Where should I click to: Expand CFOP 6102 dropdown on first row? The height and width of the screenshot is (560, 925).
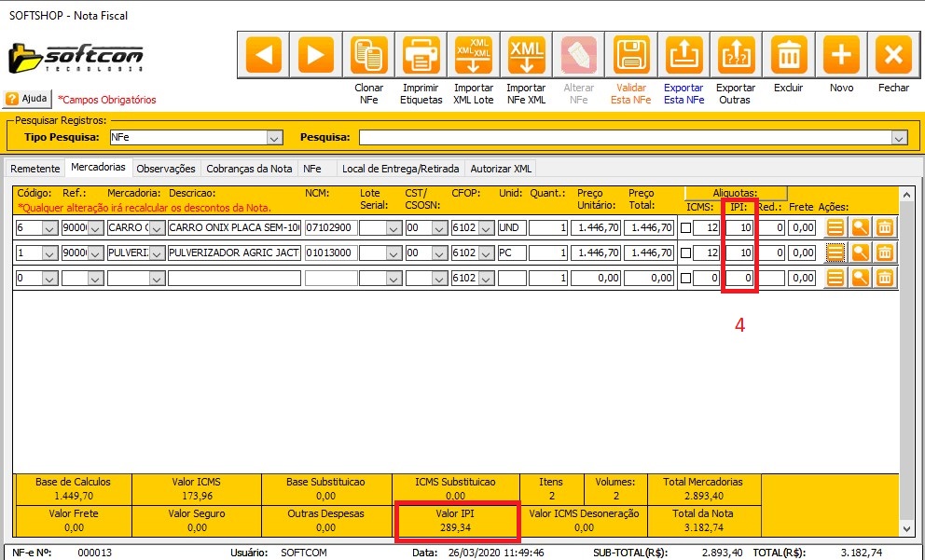click(x=485, y=228)
